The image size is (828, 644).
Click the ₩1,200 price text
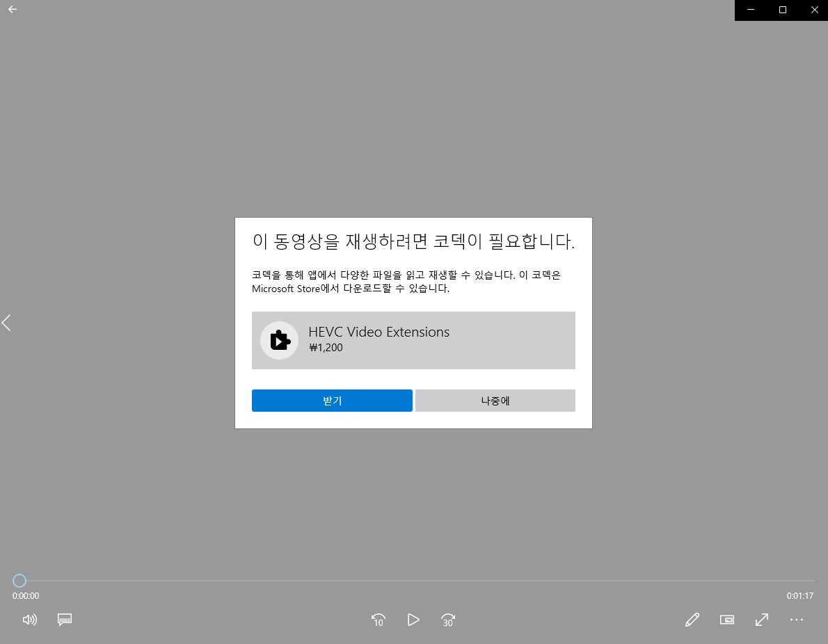point(326,348)
